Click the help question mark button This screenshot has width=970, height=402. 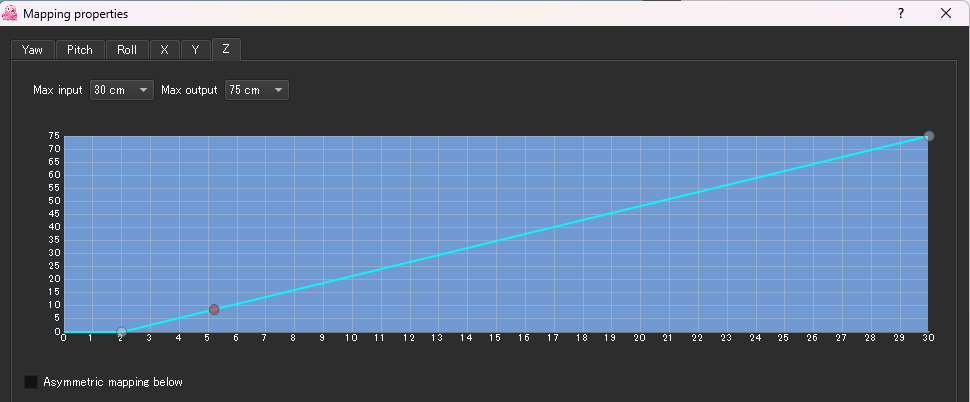[x=901, y=13]
